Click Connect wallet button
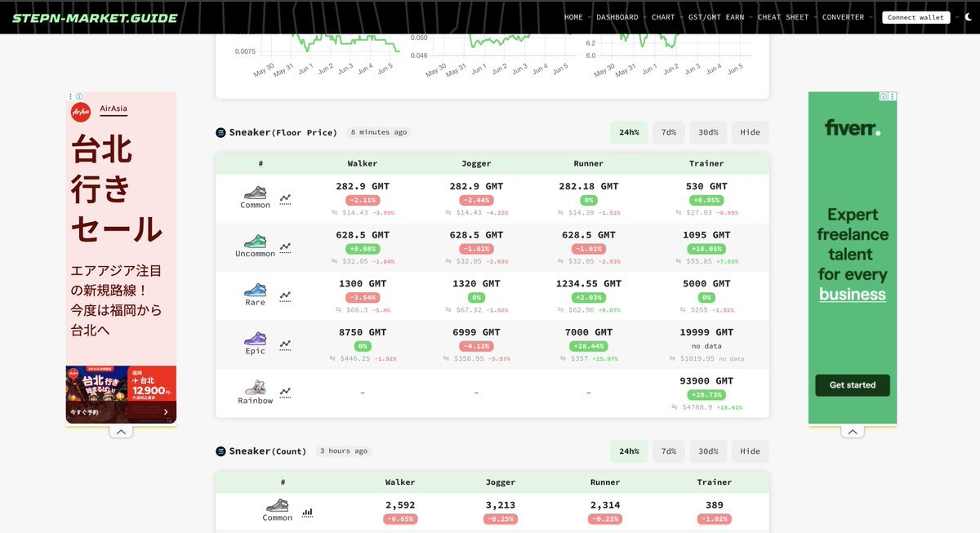 [x=915, y=17]
